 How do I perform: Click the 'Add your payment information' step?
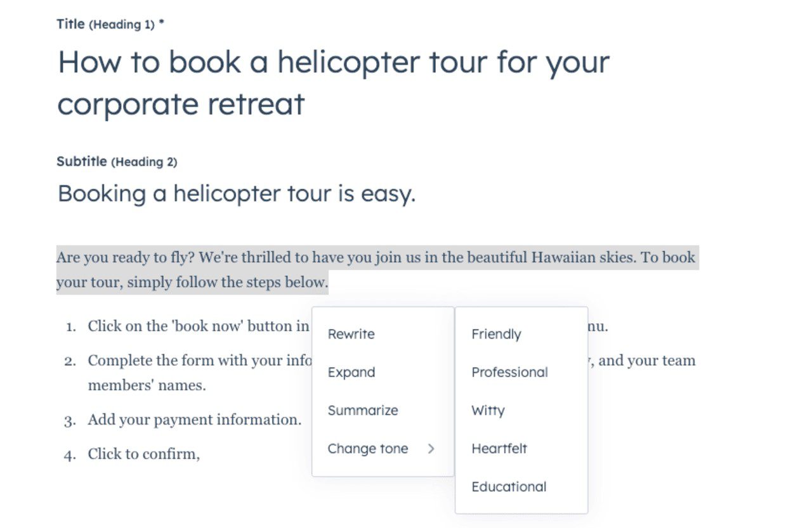[x=194, y=420]
